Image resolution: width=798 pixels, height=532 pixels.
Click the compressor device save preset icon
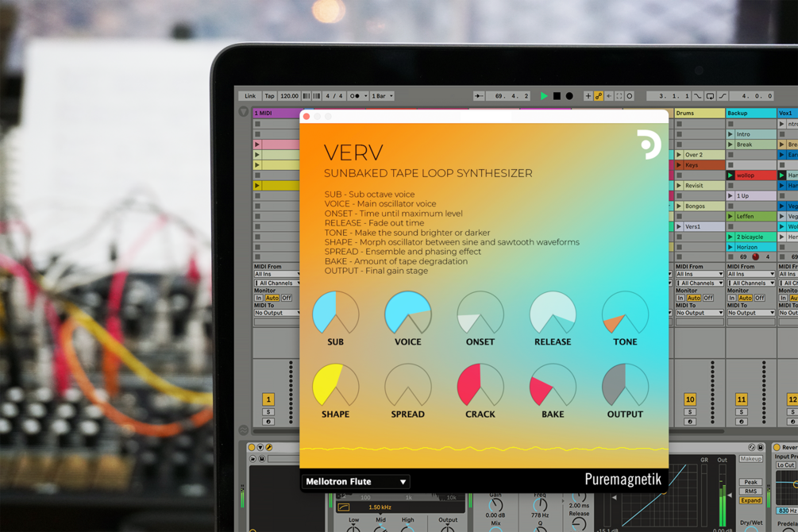(x=761, y=447)
